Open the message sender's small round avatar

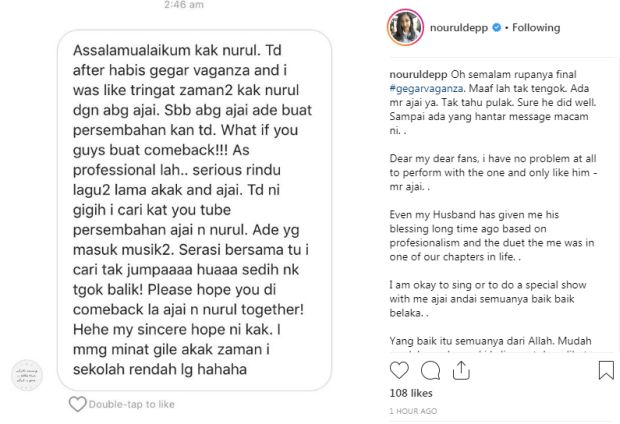click(26, 375)
